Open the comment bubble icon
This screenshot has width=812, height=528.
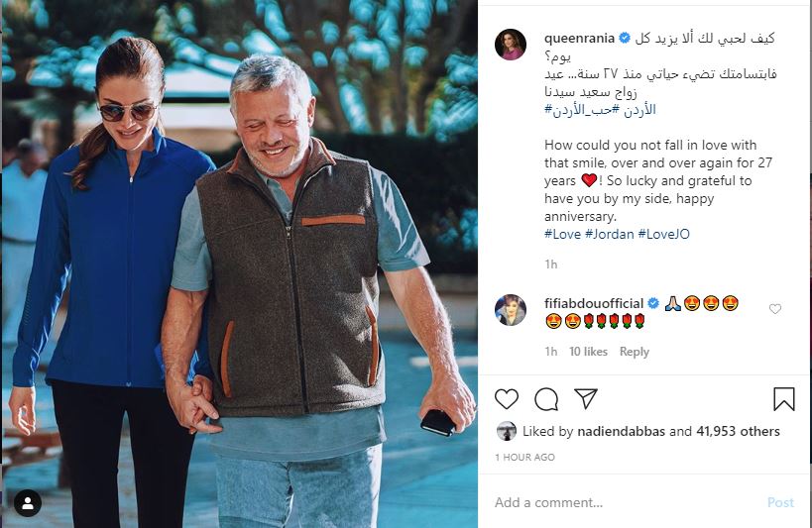pos(546,399)
